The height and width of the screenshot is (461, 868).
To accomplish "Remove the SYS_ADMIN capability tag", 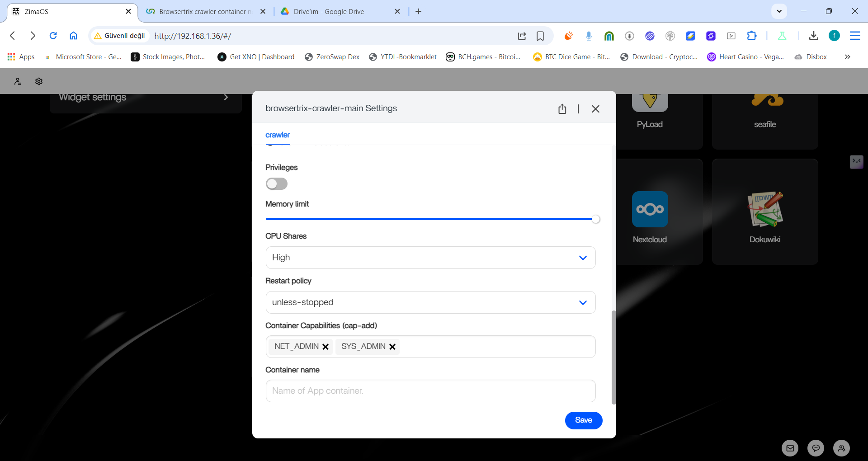I will [x=392, y=347].
